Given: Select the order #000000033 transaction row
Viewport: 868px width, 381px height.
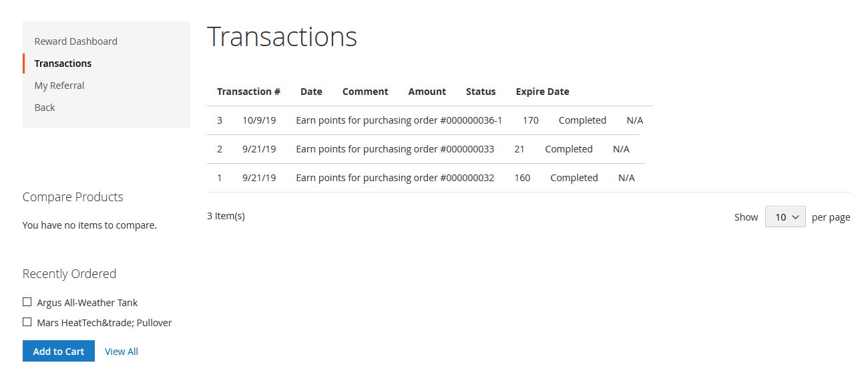Looking at the screenshot, I should click(x=395, y=149).
